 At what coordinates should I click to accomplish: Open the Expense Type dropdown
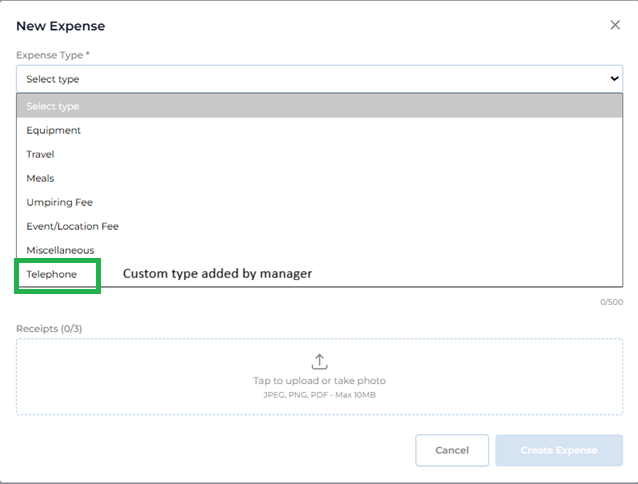(x=319, y=79)
